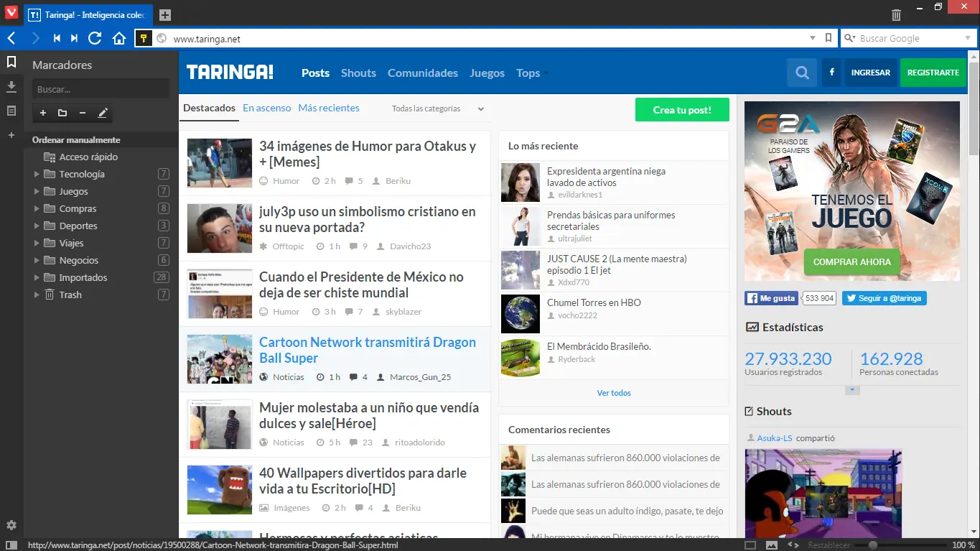Expand the Trash bookmark folder
Image resolution: width=980 pixels, height=551 pixels.
tap(37, 295)
